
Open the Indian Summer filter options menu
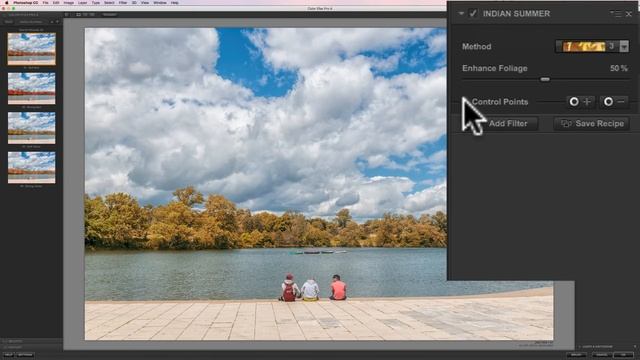click(616, 13)
